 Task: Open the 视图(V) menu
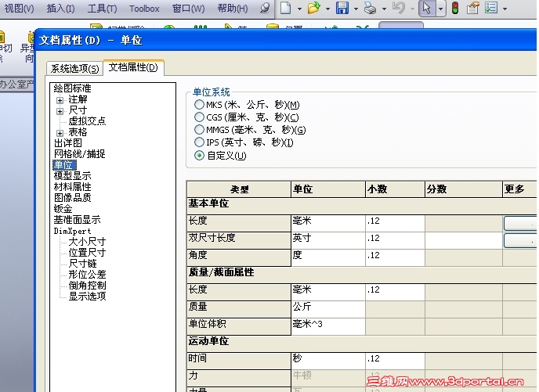point(19,9)
